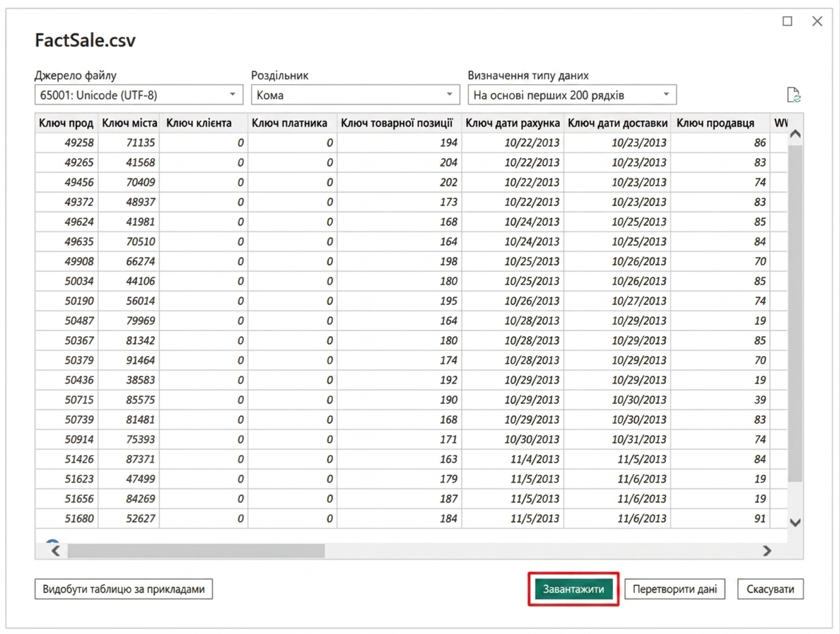Click salesperson key cell 91
This screenshot has height=634, width=840.
pyautogui.click(x=720, y=519)
